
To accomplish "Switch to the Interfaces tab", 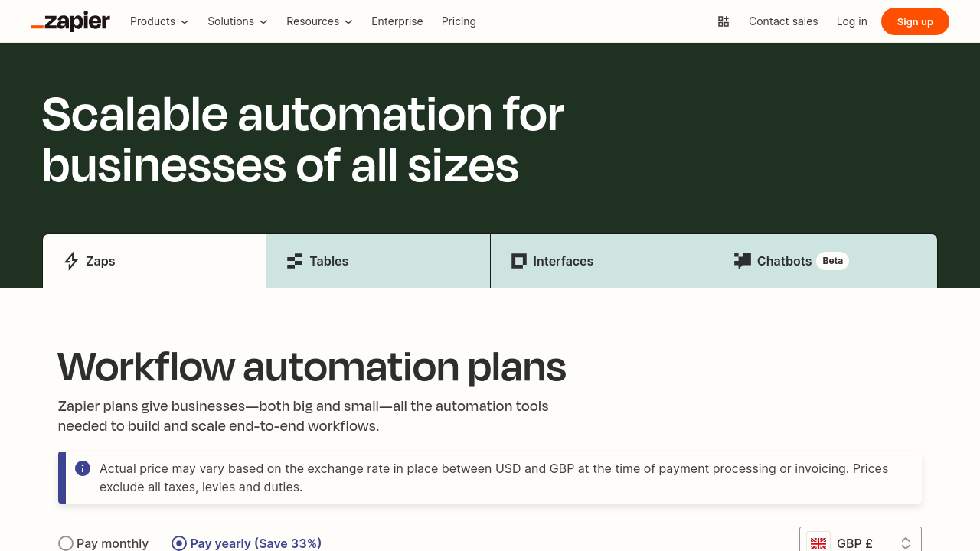I will pos(602,261).
